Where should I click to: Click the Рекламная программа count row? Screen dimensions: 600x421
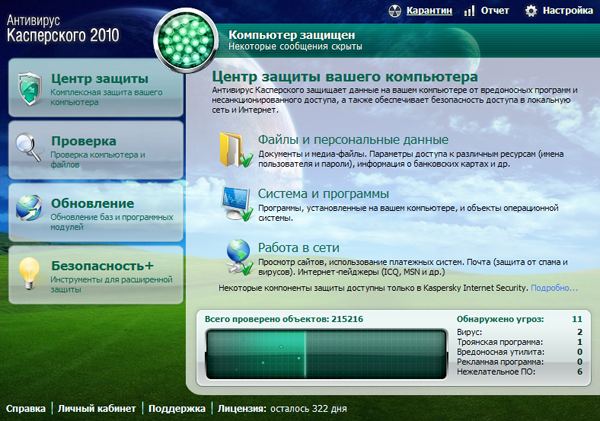[519, 362]
